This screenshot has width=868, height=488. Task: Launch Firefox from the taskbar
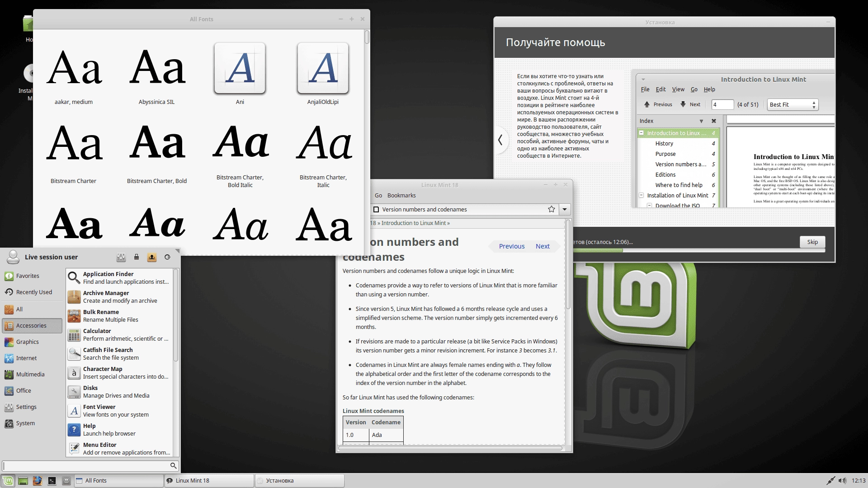38,481
